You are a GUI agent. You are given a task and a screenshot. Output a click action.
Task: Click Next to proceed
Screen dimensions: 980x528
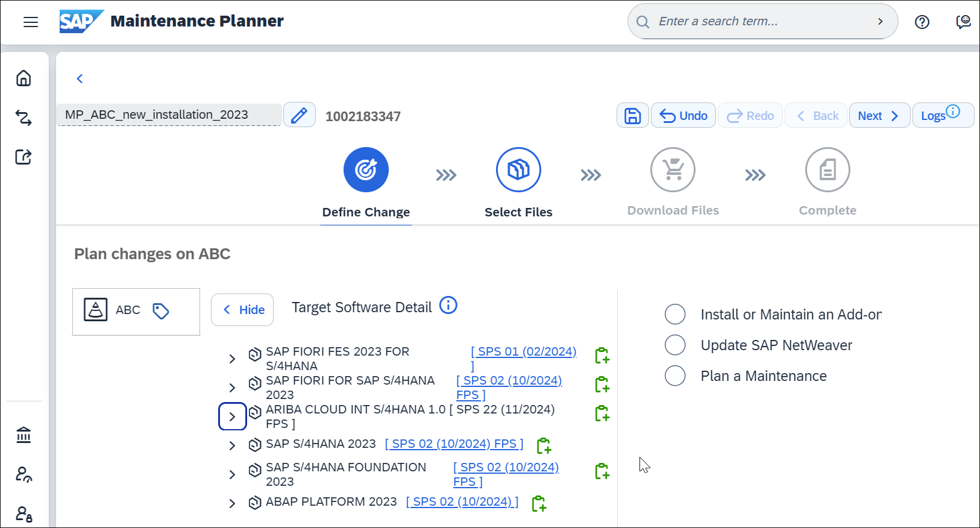click(879, 115)
